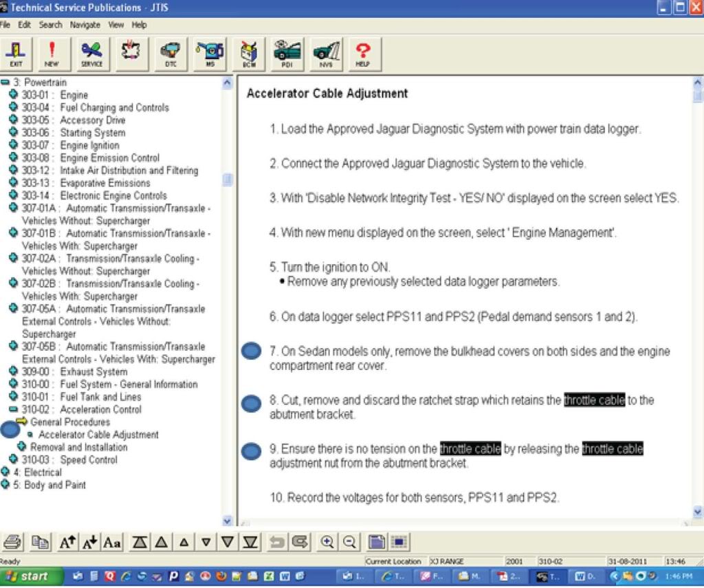The image size is (704, 588).
Task: Click the BCM toolbar icon
Action: click(x=249, y=54)
